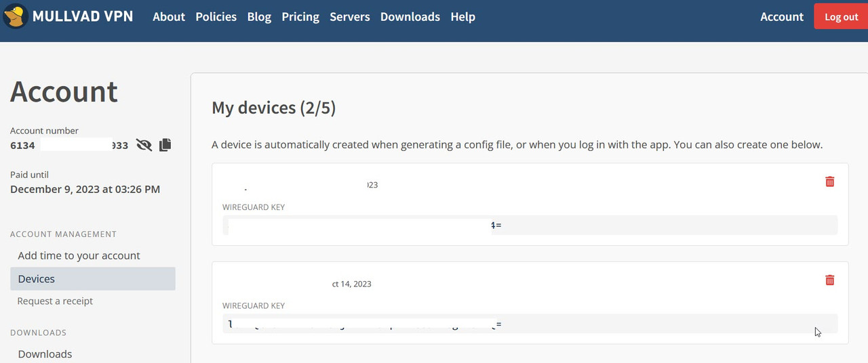Open Downloads in the top navigation

pos(410,17)
